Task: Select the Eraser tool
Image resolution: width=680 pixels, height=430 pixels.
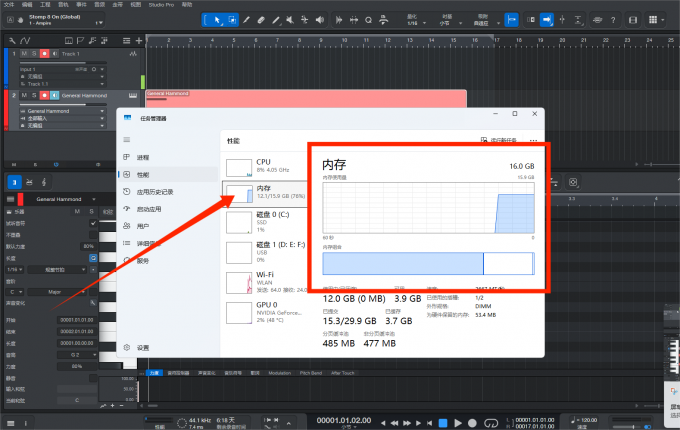Action: pyautogui.click(x=261, y=20)
